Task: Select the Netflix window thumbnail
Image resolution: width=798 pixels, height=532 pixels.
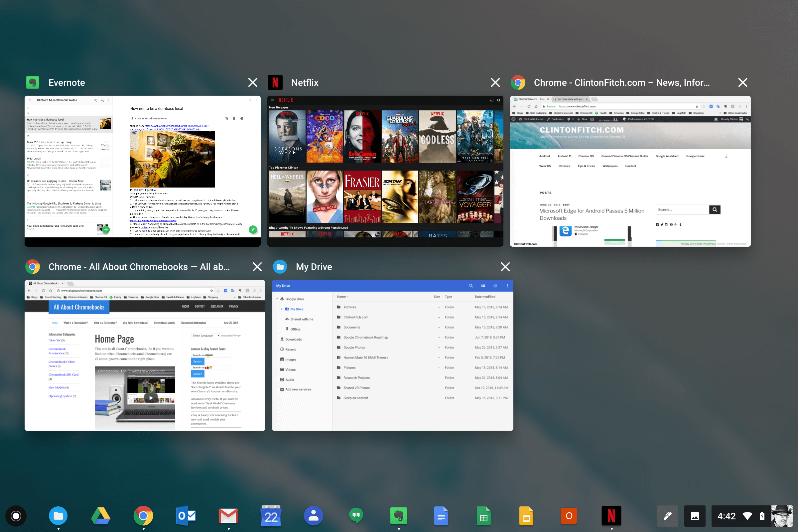Action: pos(385,171)
